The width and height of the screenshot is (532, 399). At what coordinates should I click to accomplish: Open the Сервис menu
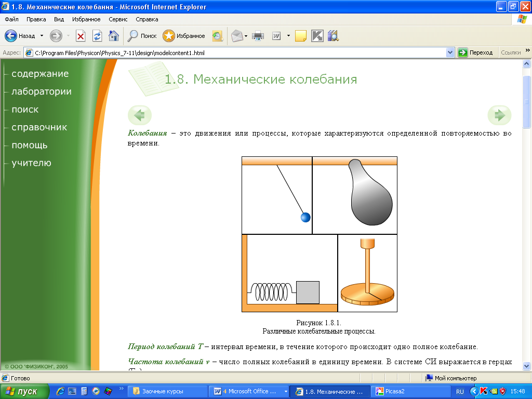[118, 19]
